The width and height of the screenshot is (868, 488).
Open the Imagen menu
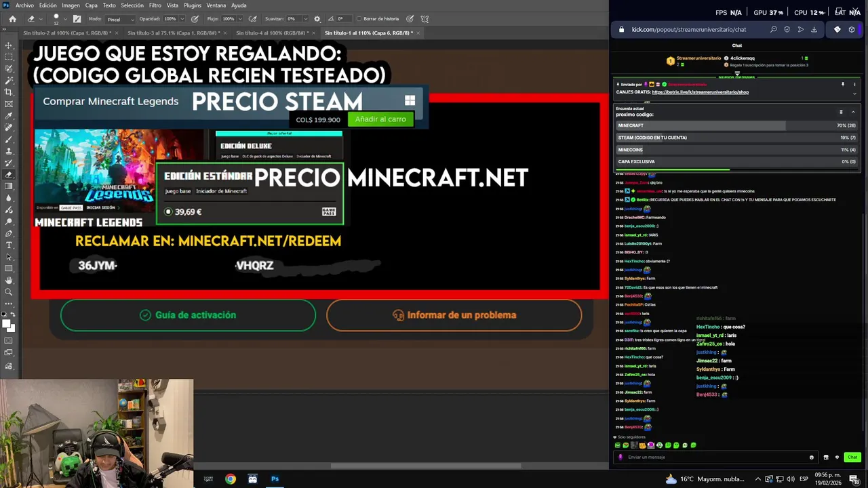tap(71, 5)
